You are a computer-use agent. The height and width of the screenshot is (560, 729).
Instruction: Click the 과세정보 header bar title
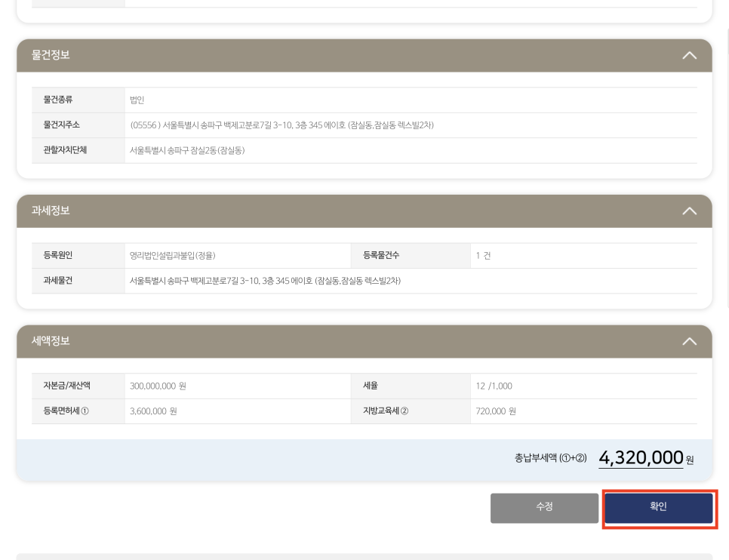51,211
